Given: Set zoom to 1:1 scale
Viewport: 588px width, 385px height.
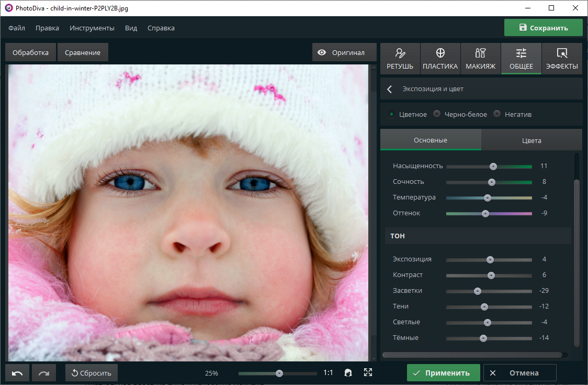Looking at the screenshot, I should pyautogui.click(x=328, y=373).
